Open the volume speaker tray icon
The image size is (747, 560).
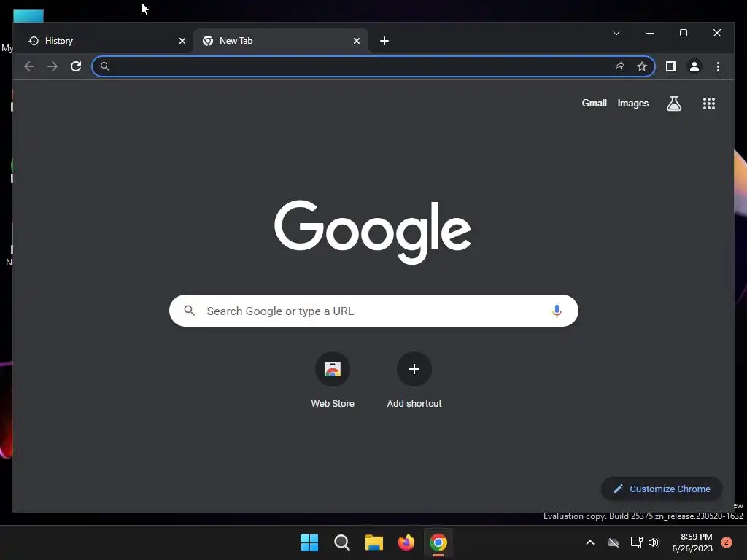(x=654, y=542)
